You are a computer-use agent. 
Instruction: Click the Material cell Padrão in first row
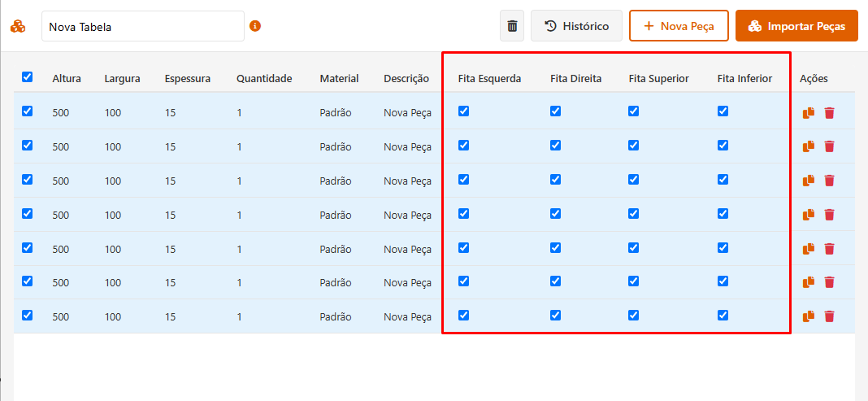point(336,113)
